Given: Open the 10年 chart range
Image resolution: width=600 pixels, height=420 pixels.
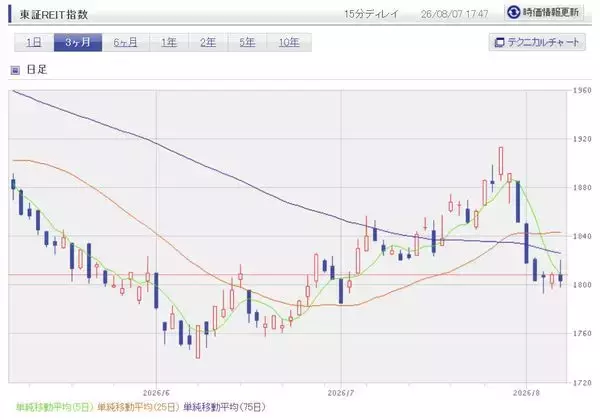Looking at the screenshot, I should pos(289,42).
